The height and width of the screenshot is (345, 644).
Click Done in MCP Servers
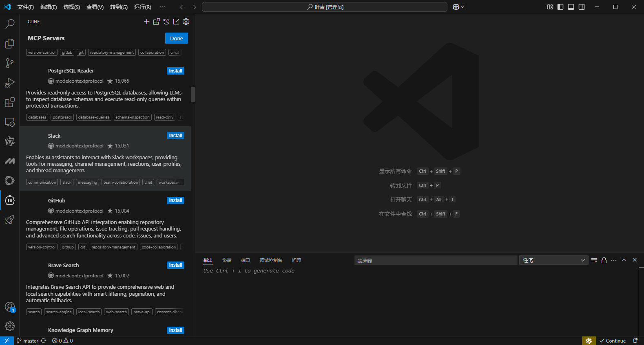pos(177,38)
